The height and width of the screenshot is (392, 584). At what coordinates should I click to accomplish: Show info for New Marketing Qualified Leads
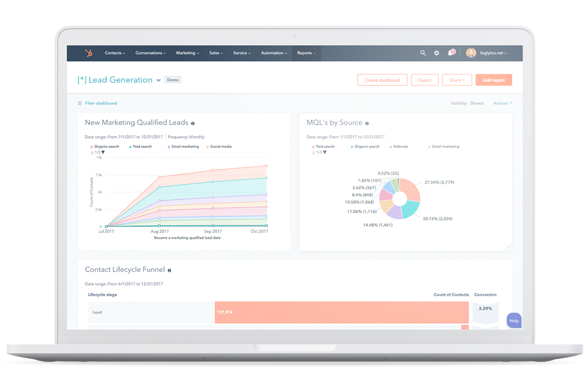(x=192, y=123)
